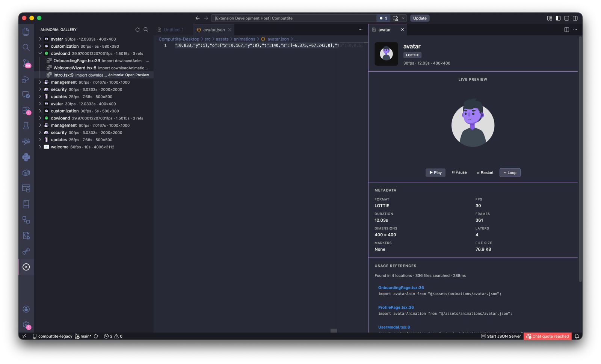This screenshot has height=364, width=601.
Task: Go back using the title bar arrow
Action: (x=198, y=18)
